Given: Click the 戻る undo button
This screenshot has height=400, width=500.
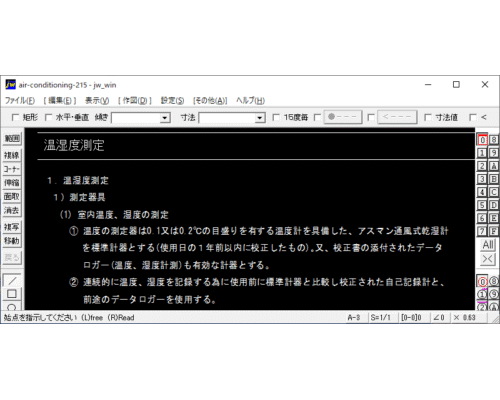Looking at the screenshot, I should tap(12, 257).
